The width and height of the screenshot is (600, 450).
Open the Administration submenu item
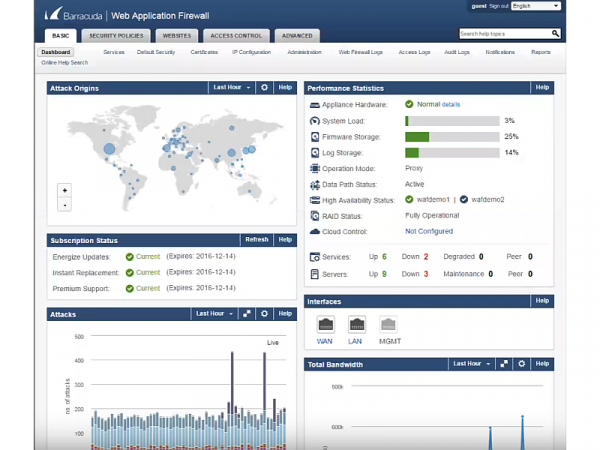[304, 52]
